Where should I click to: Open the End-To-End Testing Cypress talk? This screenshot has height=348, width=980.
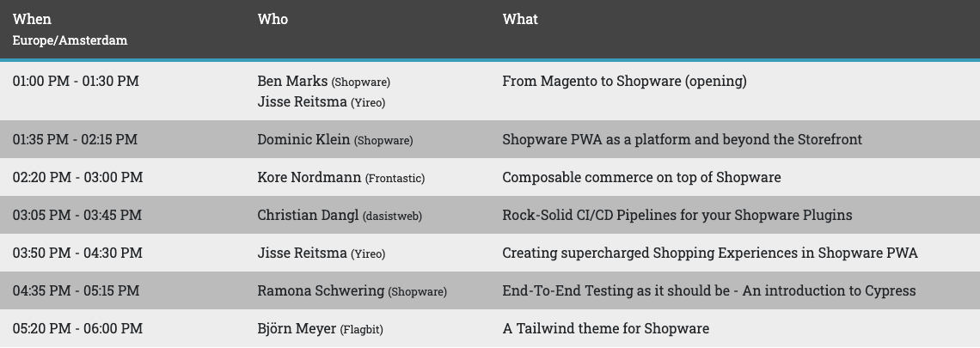pyautogui.click(x=708, y=291)
